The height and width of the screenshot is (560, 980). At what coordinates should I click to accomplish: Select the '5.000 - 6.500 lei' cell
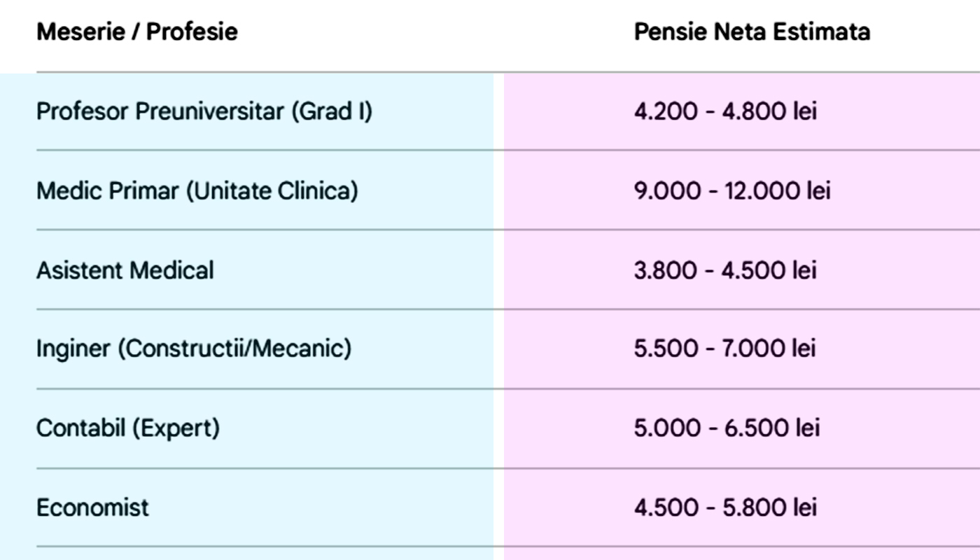[727, 428]
